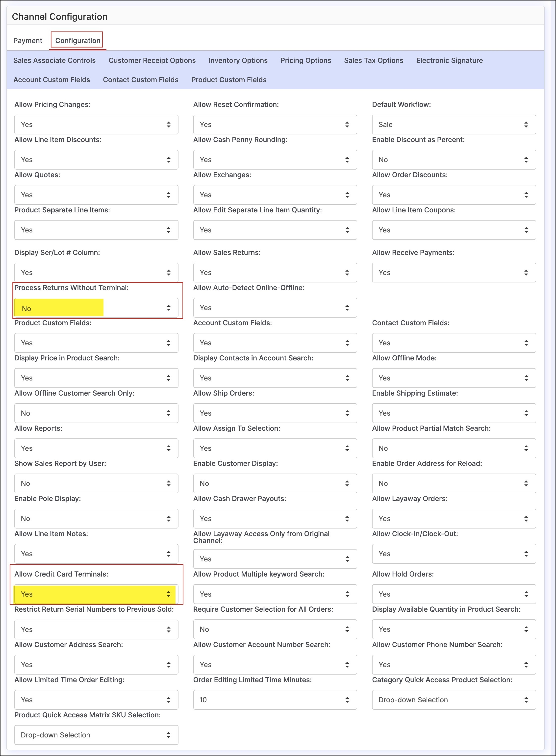Expand Category Quick Access Product Selection dropdown
The image size is (556, 756).
(453, 700)
